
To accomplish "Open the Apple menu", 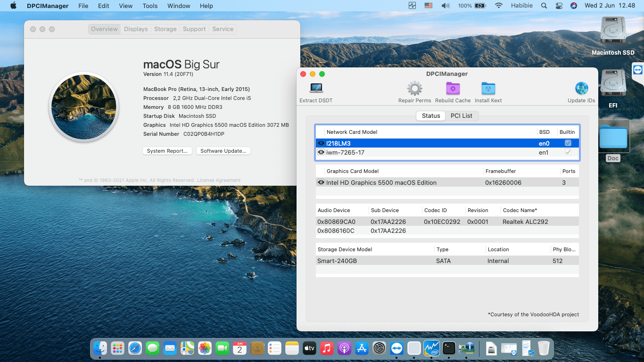I will click(13, 6).
